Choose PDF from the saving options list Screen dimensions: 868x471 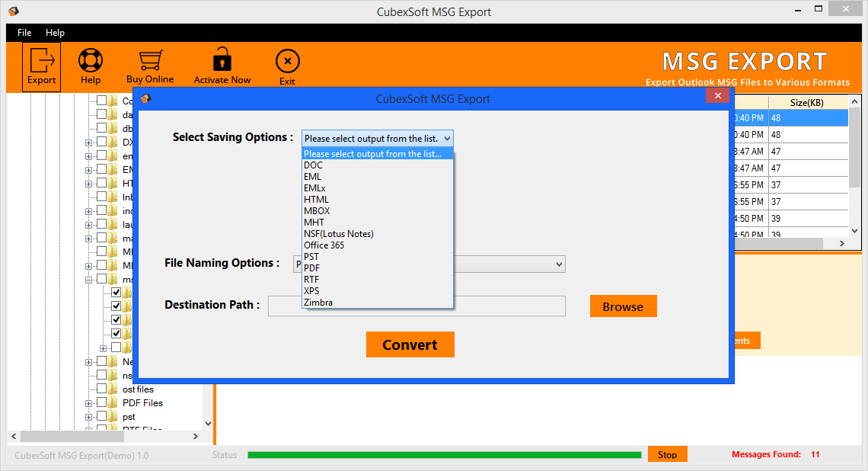(311, 268)
